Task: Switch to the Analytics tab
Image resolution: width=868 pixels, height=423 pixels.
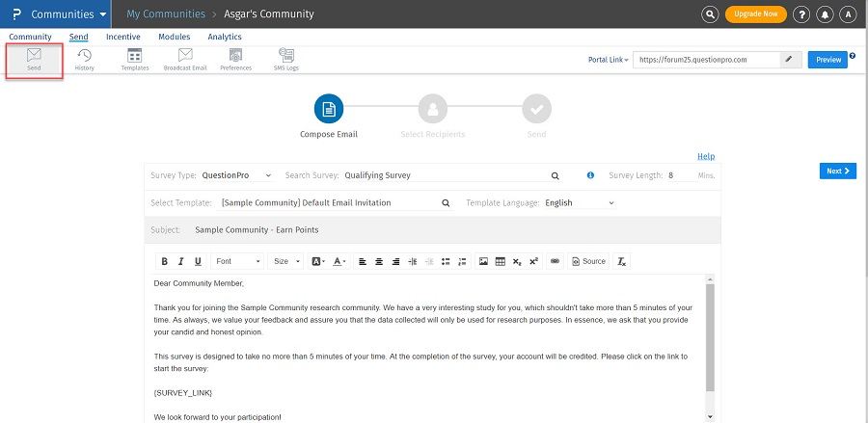Action: point(225,37)
